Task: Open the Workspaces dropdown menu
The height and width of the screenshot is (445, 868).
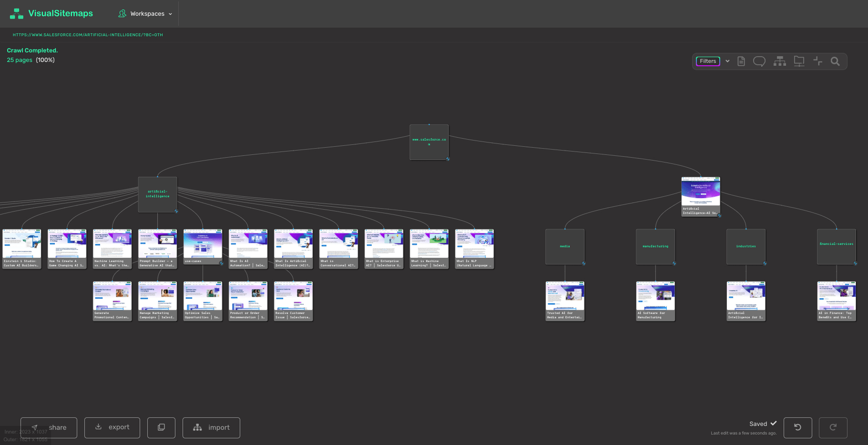Action: (145, 14)
